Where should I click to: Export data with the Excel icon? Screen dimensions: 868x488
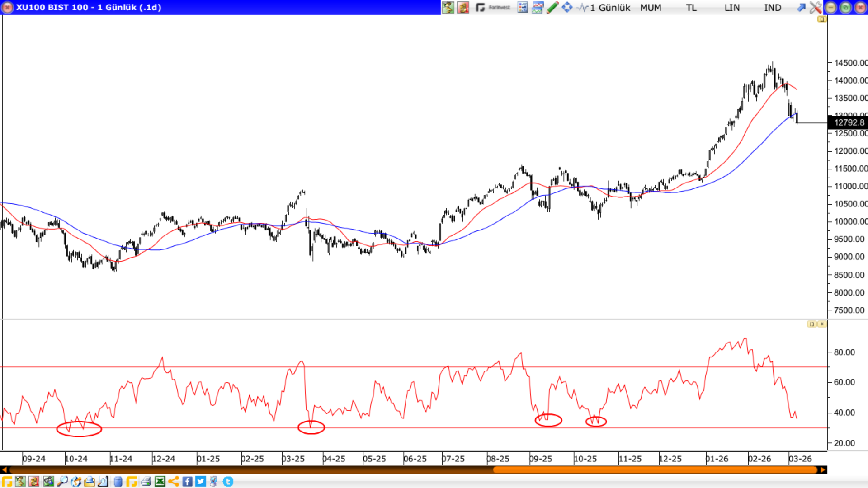(160, 482)
